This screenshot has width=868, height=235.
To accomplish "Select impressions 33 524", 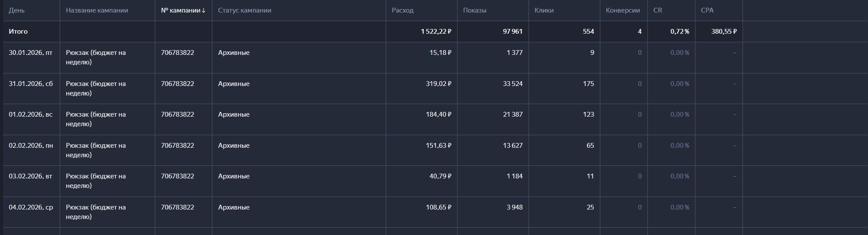I will (x=513, y=84).
